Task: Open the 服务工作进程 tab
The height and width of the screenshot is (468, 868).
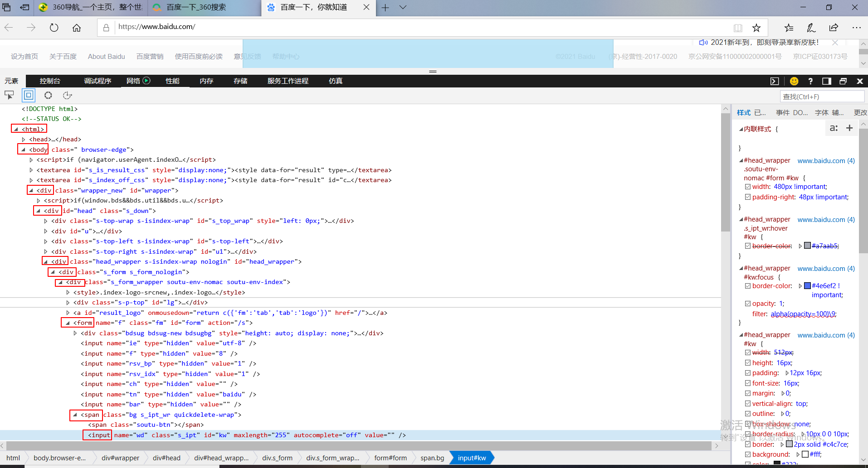Action: click(288, 81)
